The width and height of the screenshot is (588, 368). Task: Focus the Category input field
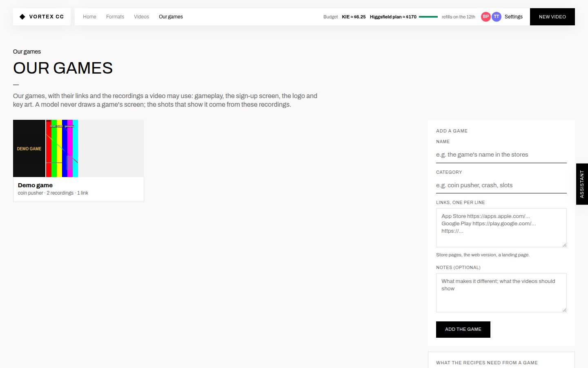click(x=501, y=185)
